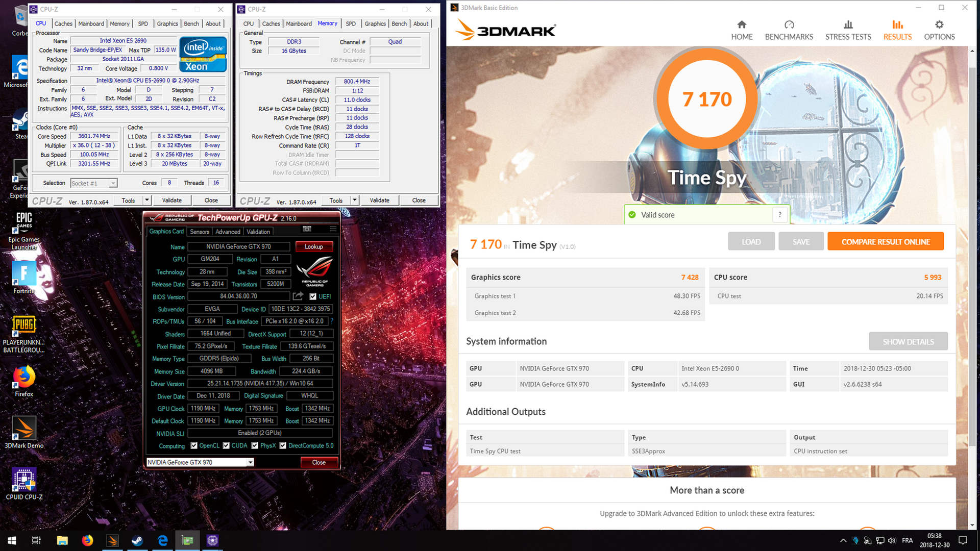The image size is (980, 551).
Task: Launch Firefox from the taskbar
Action: click(87, 540)
